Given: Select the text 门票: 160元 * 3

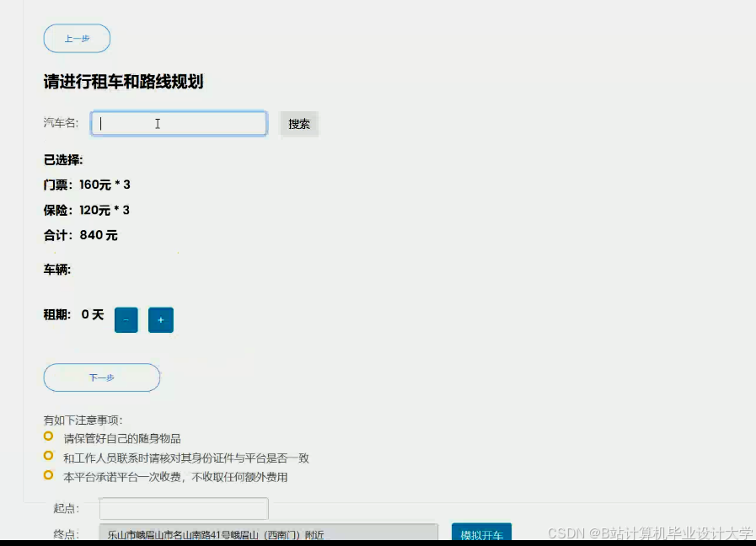Looking at the screenshot, I should click(x=87, y=185).
